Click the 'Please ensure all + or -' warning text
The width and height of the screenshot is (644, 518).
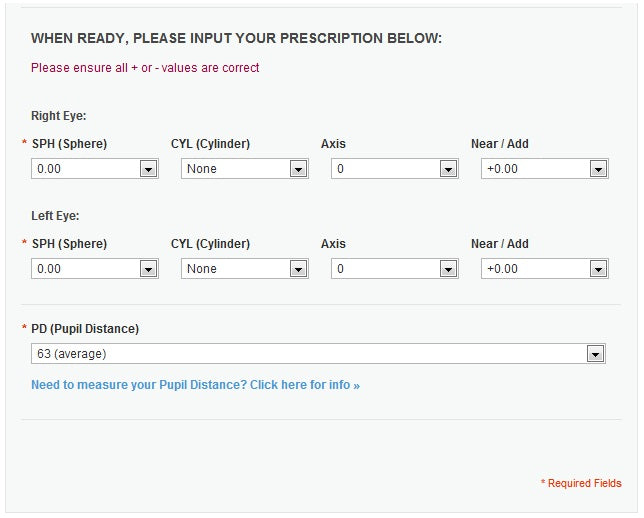point(145,68)
